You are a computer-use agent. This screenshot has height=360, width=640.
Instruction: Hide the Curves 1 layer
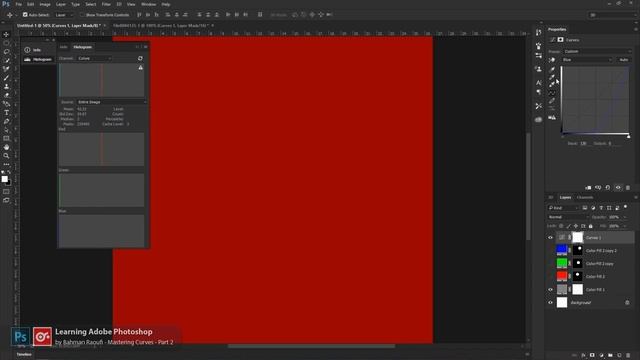click(550, 238)
